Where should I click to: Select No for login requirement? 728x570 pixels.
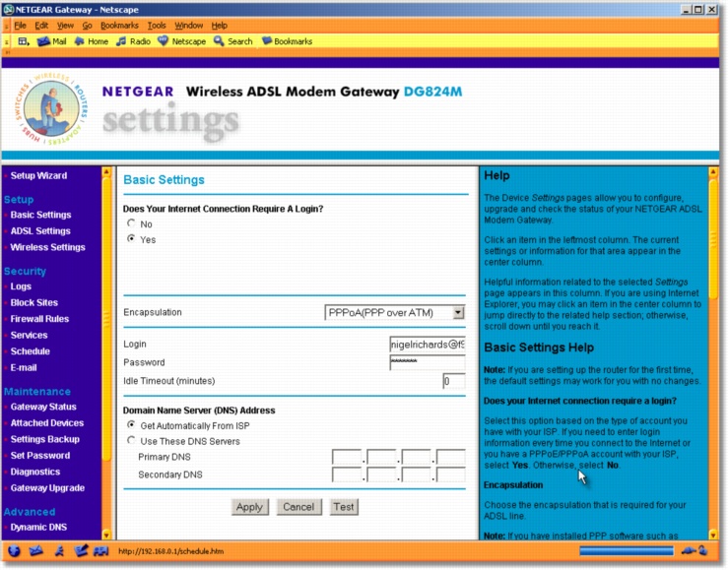(x=131, y=223)
